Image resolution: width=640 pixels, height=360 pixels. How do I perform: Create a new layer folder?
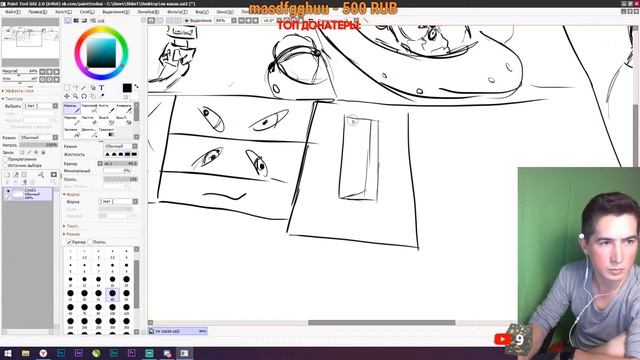coord(24,174)
